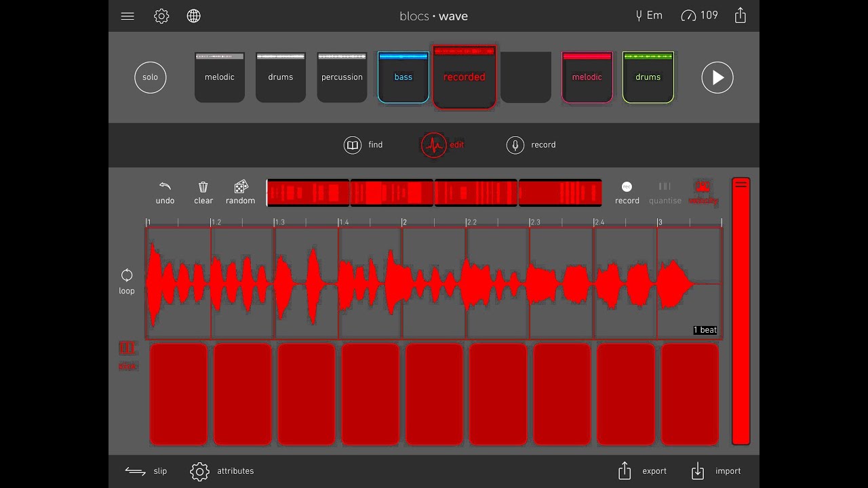The height and width of the screenshot is (488, 868).
Task: Click timeline marker 1.3
Action: (280, 222)
